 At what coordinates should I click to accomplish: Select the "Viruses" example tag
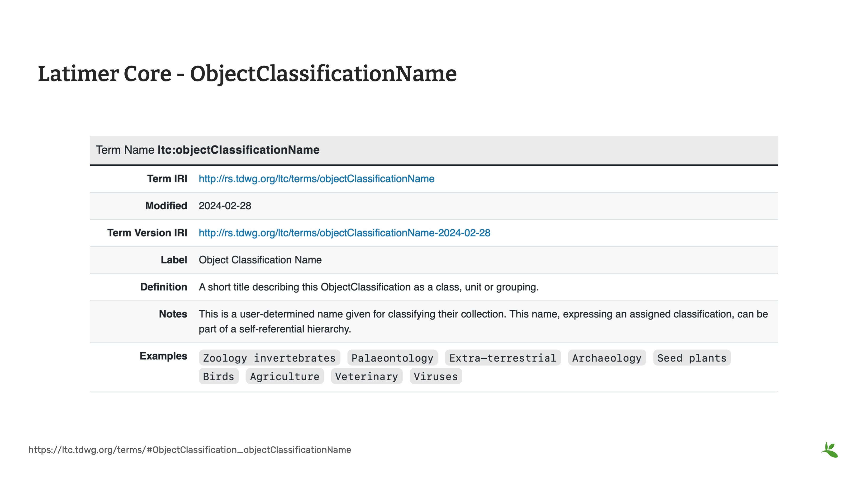click(435, 376)
